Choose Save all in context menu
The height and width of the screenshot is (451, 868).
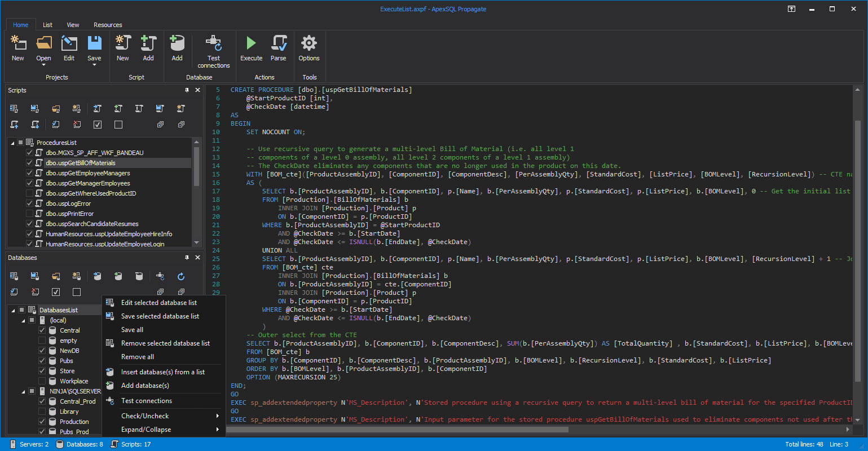(164, 330)
